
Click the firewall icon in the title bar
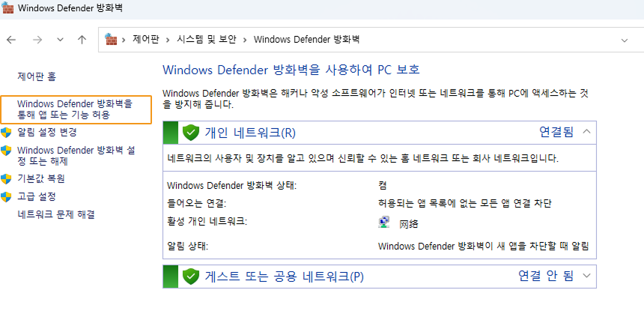pyautogui.click(x=8, y=7)
